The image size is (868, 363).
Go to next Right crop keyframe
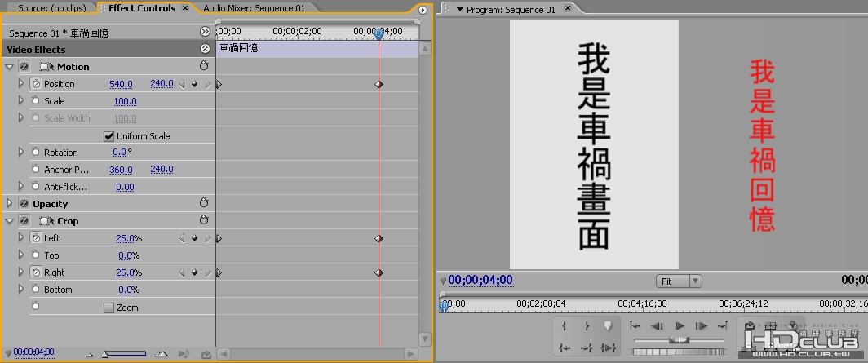208,272
